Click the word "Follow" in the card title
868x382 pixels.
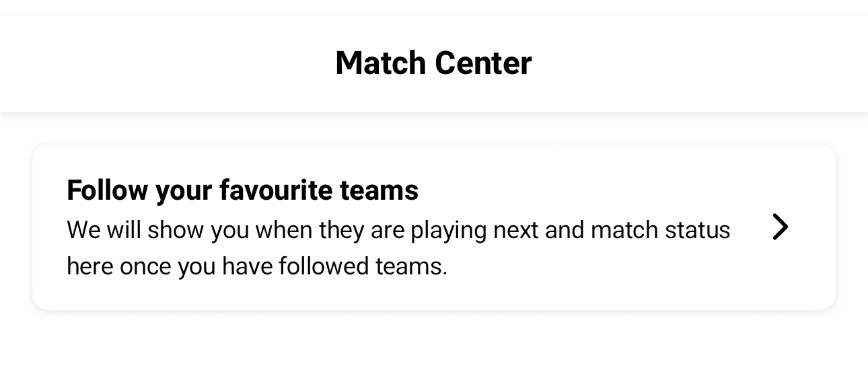pyautogui.click(x=107, y=190)
